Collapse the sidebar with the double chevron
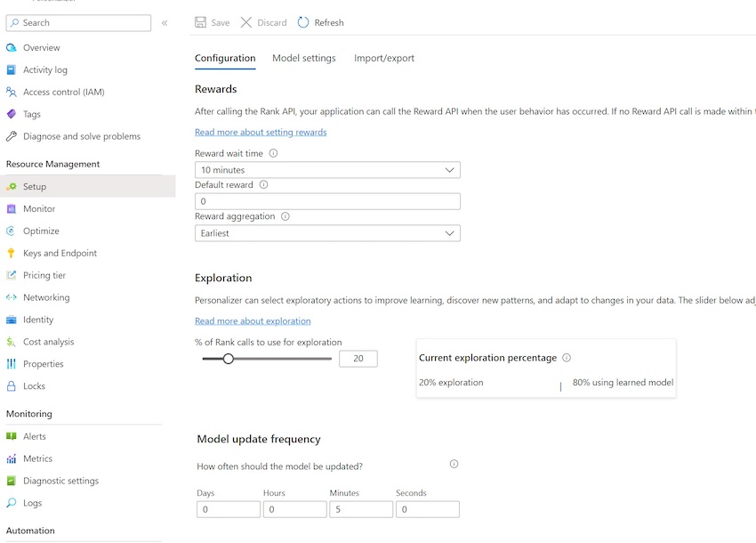 [x=166, y=22]
